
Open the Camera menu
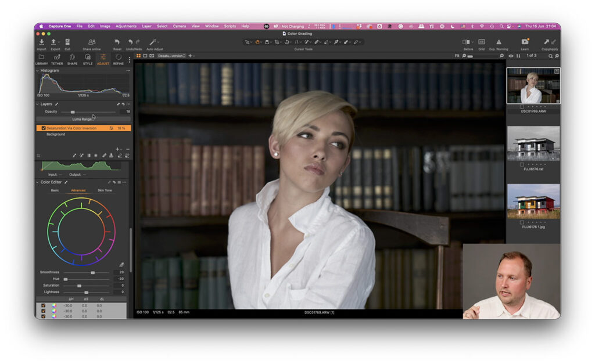pyautogui.click(x=179, y=26)
